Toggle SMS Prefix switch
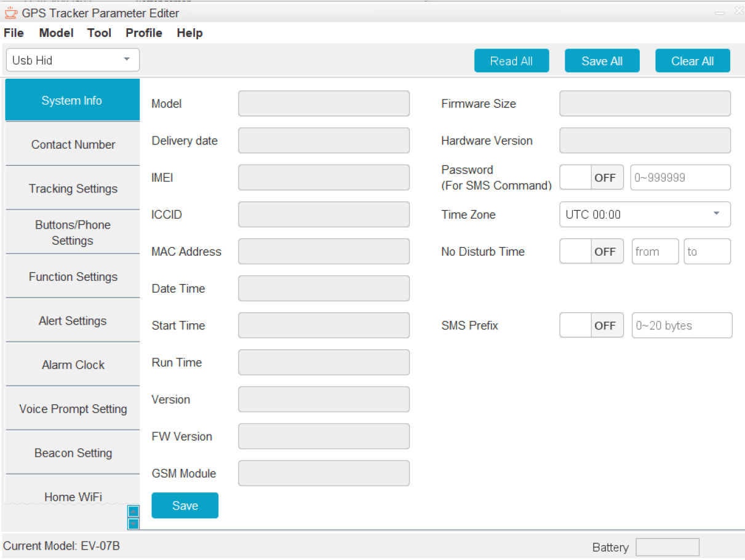The width and height of the screenshot is (745, 560). coord(591,325)
